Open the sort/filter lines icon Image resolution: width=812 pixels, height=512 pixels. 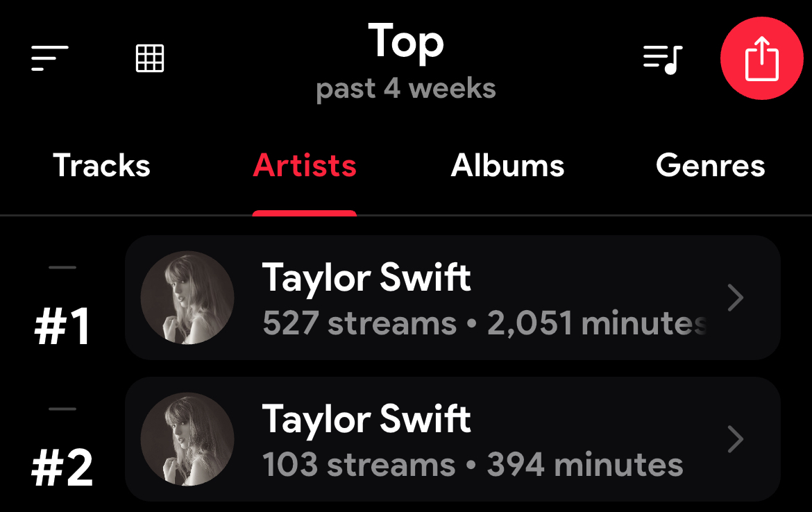point(49,58)
